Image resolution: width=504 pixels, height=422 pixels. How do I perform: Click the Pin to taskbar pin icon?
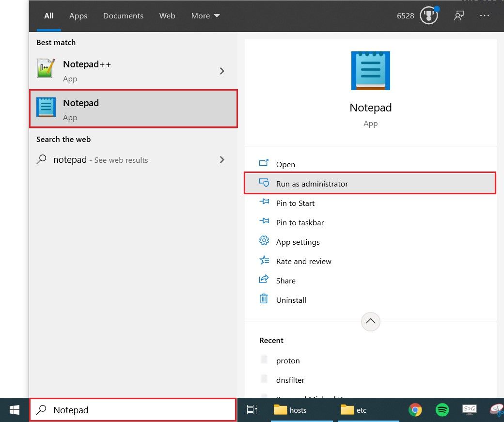[264, 221]
